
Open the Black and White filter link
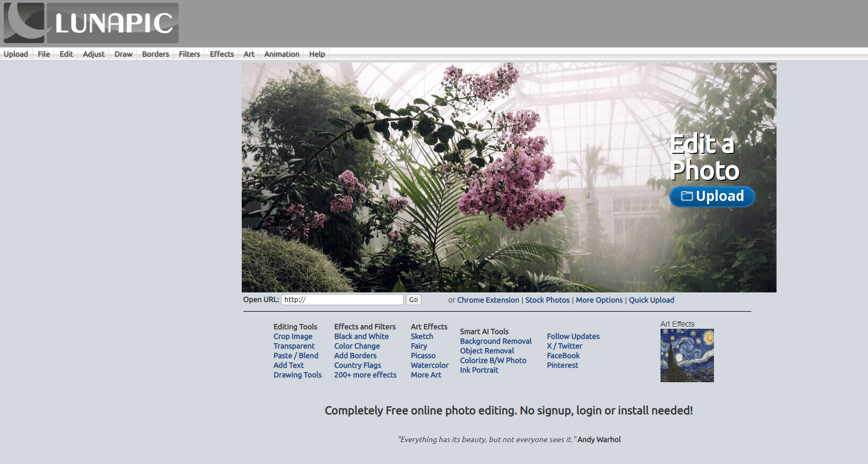click(x=362, y=337)
